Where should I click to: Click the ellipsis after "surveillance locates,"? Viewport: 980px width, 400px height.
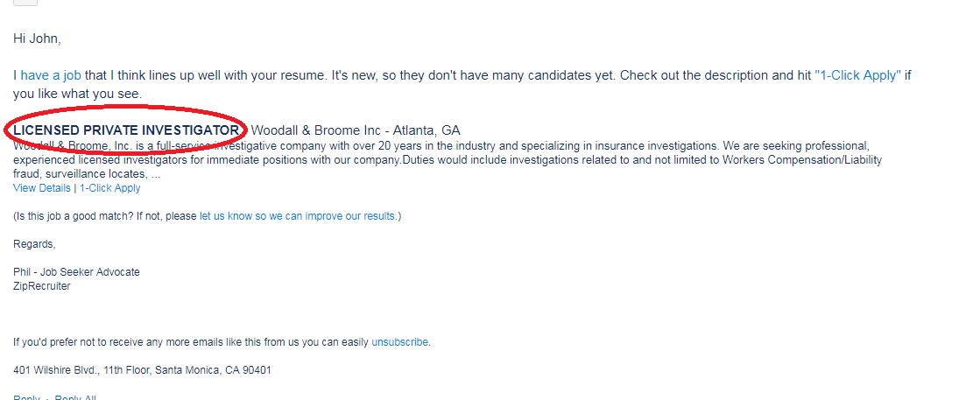(x=156, y=174)
